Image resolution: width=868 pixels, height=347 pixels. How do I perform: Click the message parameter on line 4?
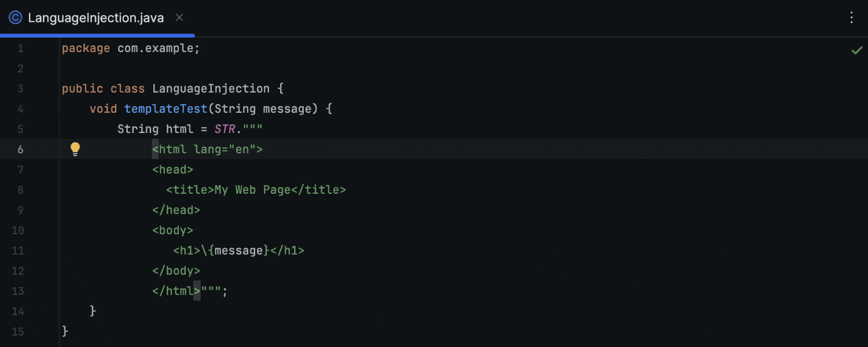coord(288,108)
